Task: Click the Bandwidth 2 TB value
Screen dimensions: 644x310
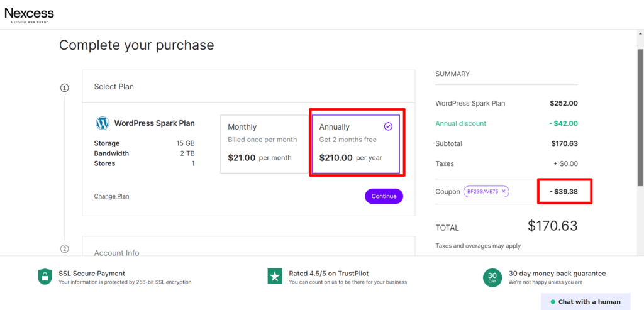Action: tap(187, 153)
